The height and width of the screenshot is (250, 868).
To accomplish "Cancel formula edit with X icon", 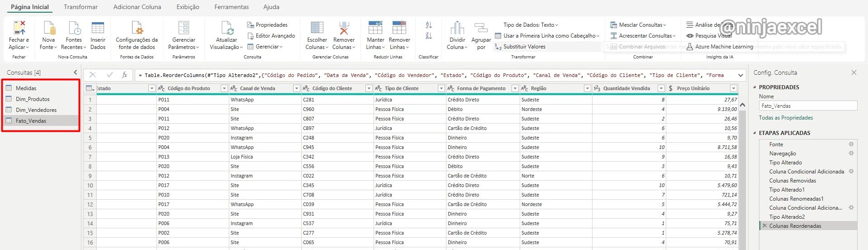I will click(x=93, y=75).
